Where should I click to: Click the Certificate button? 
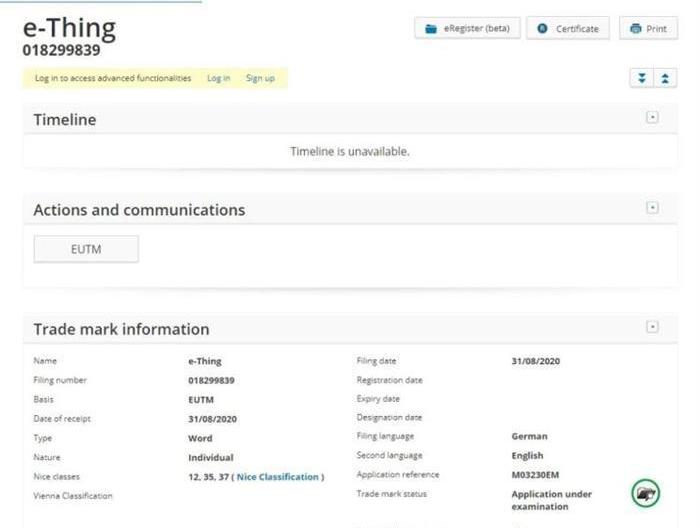click(x=568, y=28)
